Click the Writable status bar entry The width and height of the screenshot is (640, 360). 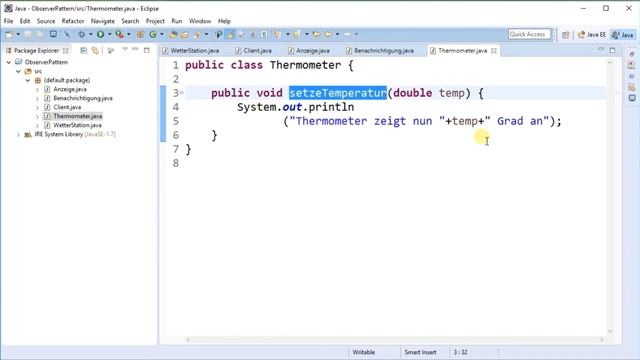coord(363,352)
